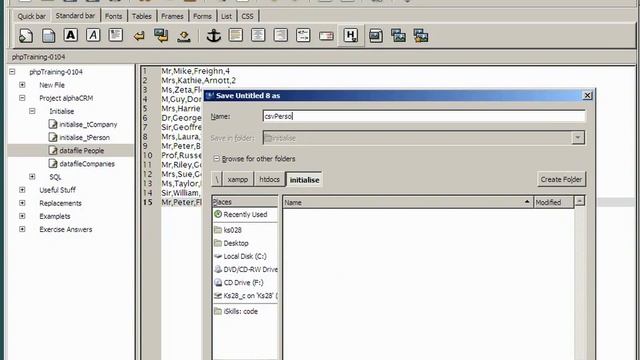640x360 pixels.
Task: Click the Create Folder button
Action: point(561,179)
